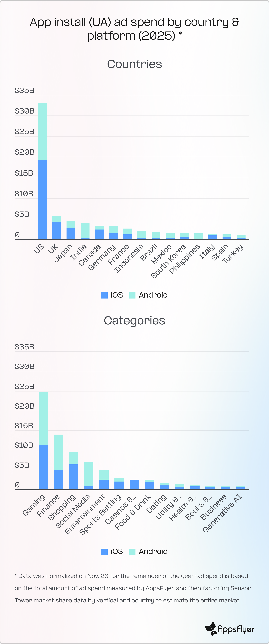The width and height of the screenshot is (269, 644).
Task: Click the Countries chart heading
Action: [134, 64]
